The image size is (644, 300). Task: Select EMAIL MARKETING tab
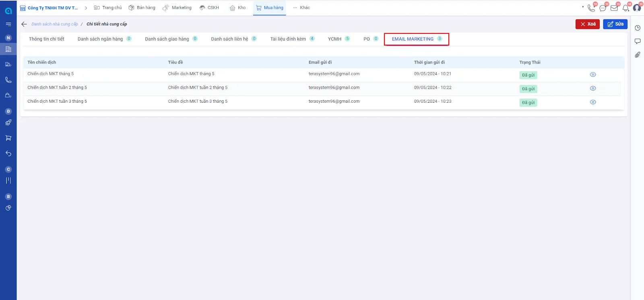[417, 39]
